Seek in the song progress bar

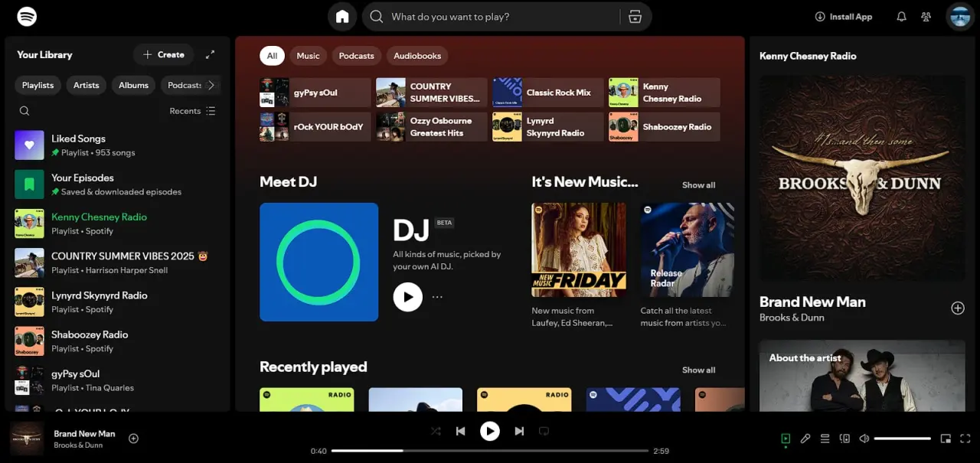point(490,451)
